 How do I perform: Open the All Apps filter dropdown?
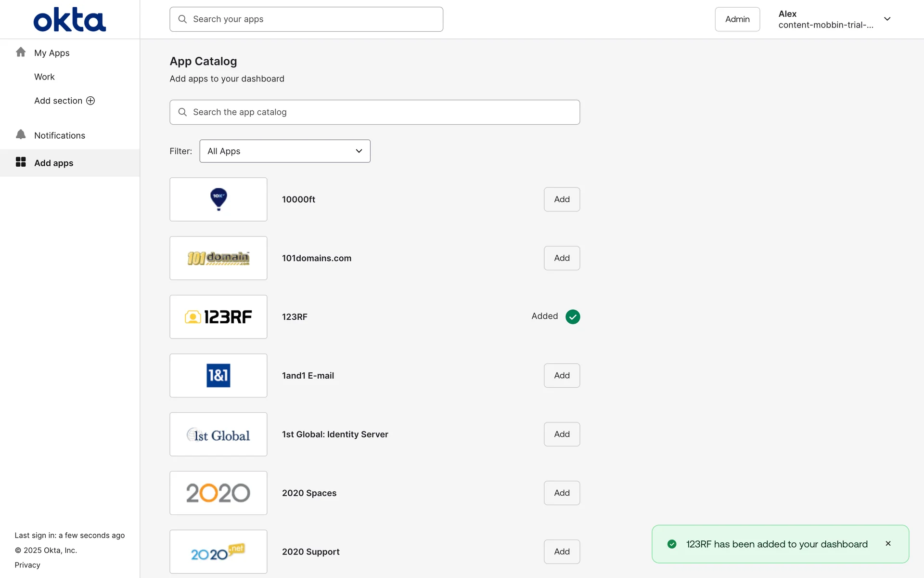285,151
